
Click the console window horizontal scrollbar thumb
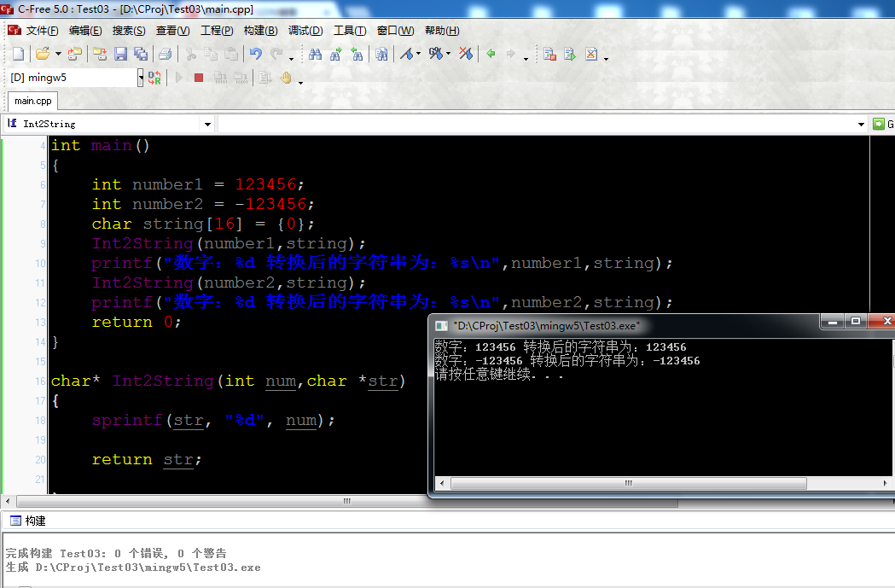pos(629,483)
